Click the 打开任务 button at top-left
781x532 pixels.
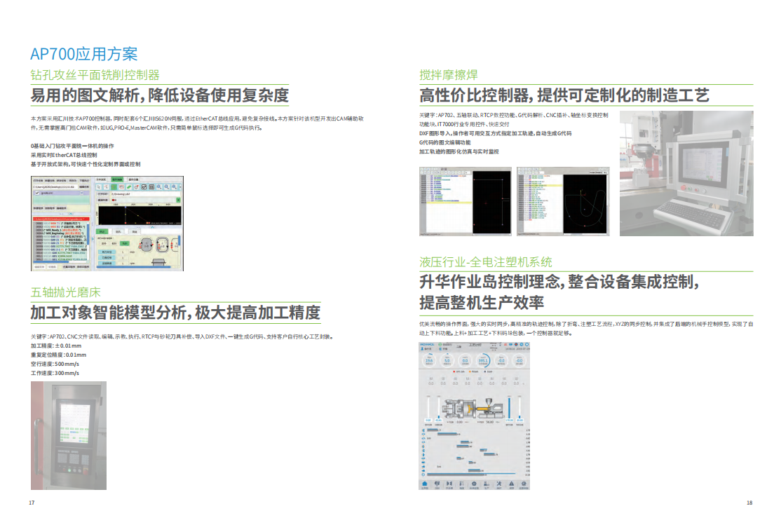38,180
